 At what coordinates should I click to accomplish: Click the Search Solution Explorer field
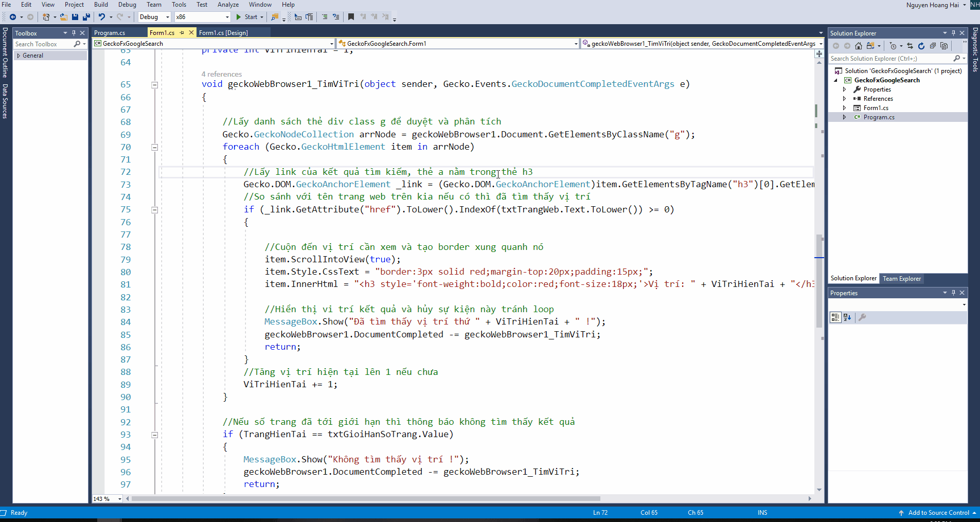890,59
